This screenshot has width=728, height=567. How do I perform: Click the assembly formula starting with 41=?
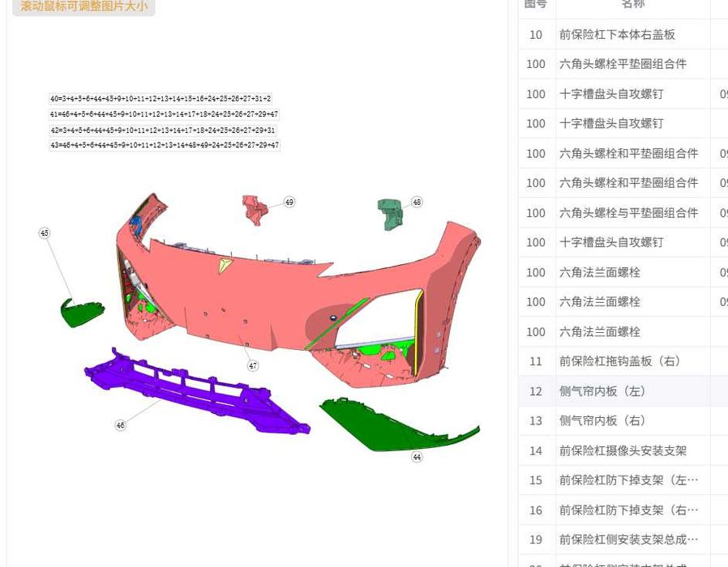coord(165,114)
